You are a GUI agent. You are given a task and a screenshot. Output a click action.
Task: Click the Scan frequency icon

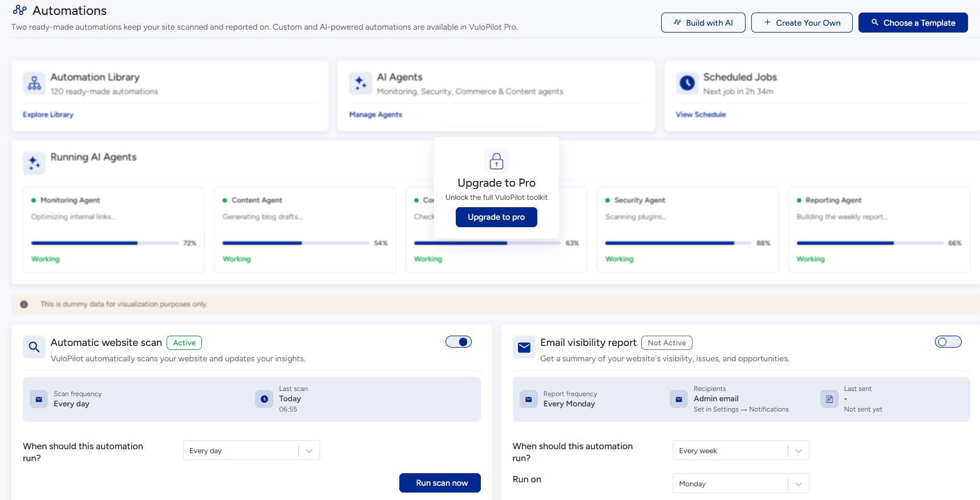click(x=39, y=400)
